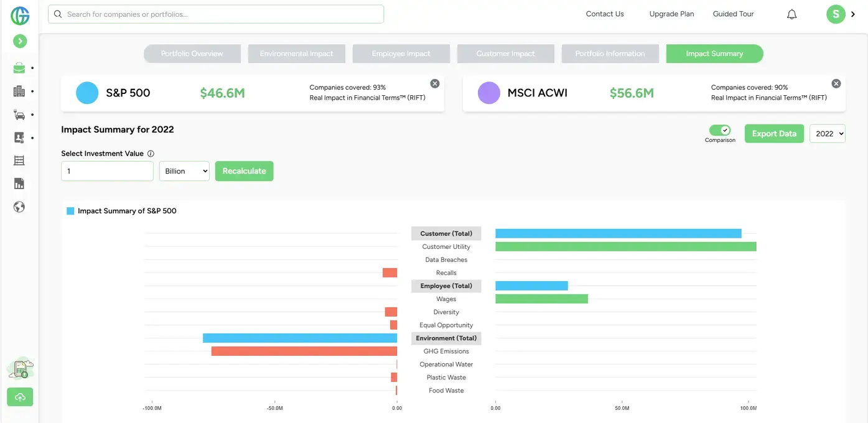Open notifications bell
This screenshot has width=868, height=423.
(791, 14)
